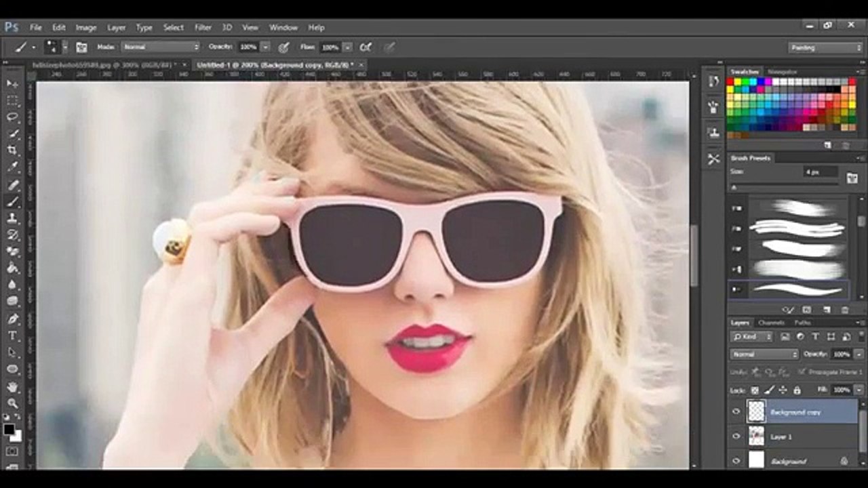Open the Painting workspace dropdown

click(825, 47)
